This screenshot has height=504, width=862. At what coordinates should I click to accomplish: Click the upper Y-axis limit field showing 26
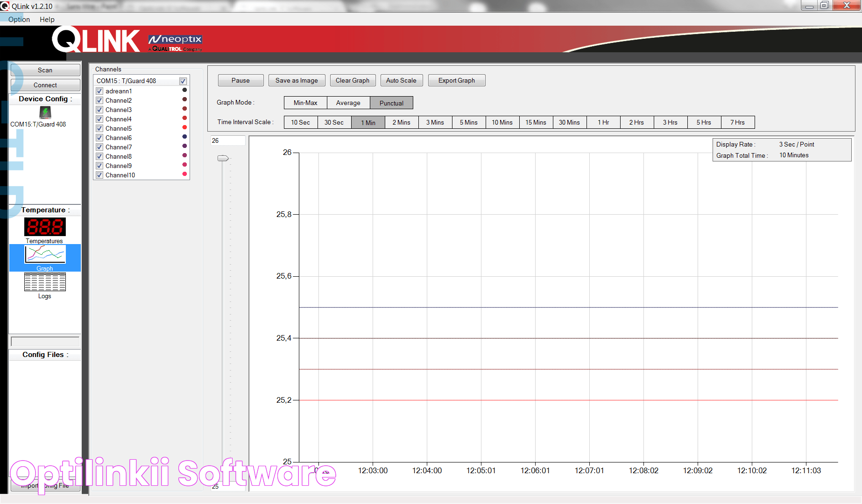(x=228, y=140)
